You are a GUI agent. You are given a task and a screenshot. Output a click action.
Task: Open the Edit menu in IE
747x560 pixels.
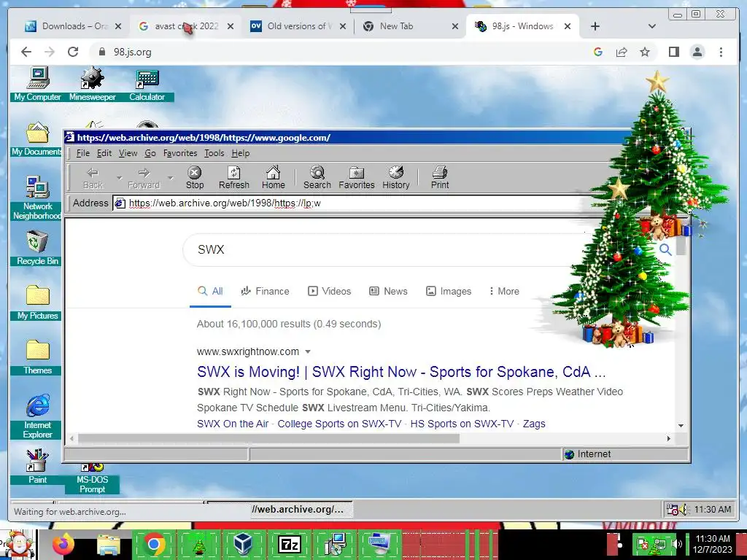(104, 153)
